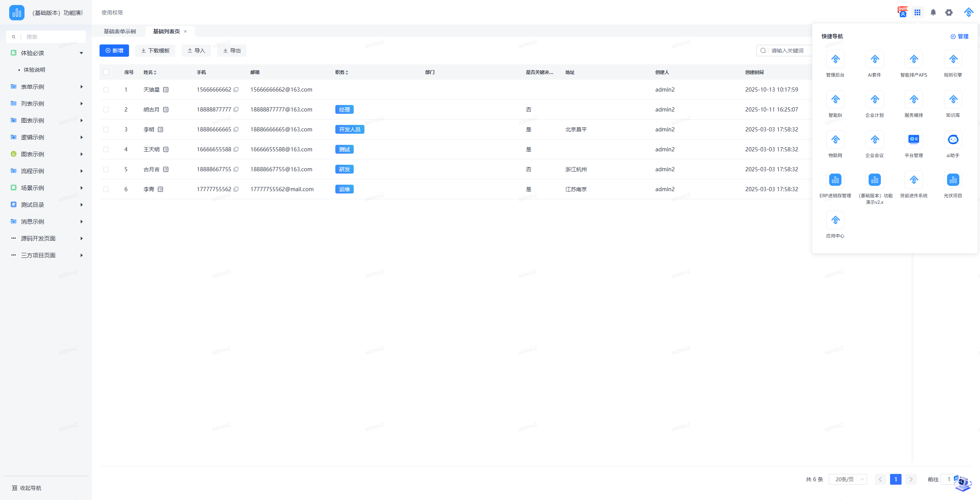Select the checkbox for row 6 李青

point(106,189)
